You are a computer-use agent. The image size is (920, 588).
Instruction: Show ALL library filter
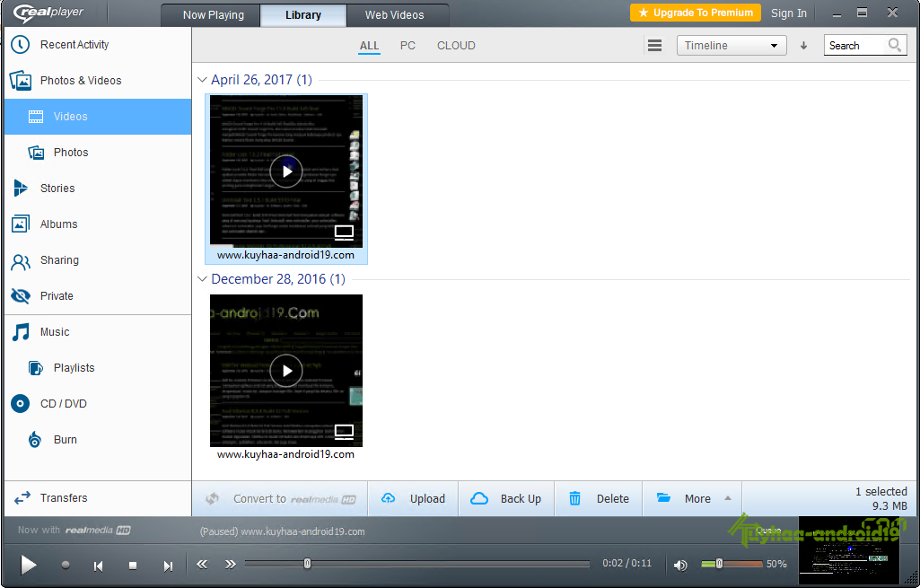(x=369, y=46)
